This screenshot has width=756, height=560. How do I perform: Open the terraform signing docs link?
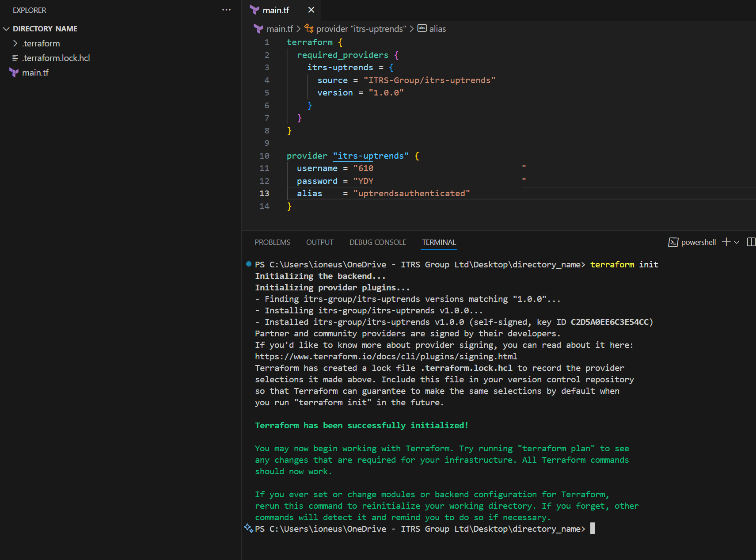coord(386,356)
